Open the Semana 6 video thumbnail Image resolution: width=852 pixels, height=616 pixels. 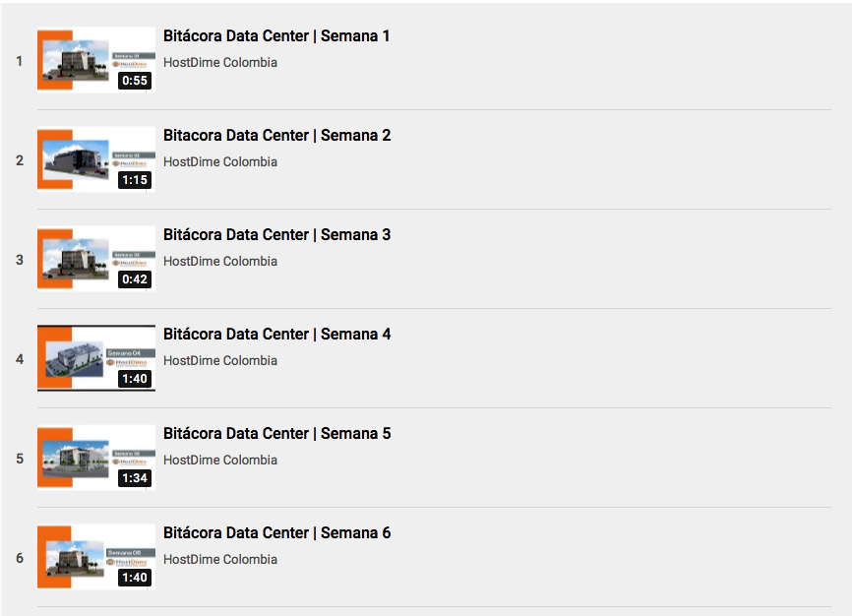click(96, 557)
